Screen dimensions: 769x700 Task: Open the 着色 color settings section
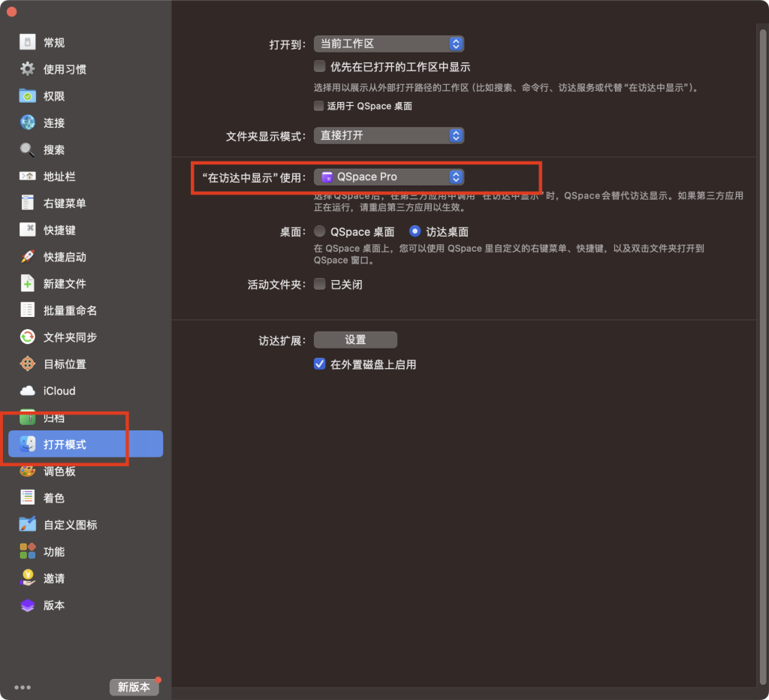54,498
